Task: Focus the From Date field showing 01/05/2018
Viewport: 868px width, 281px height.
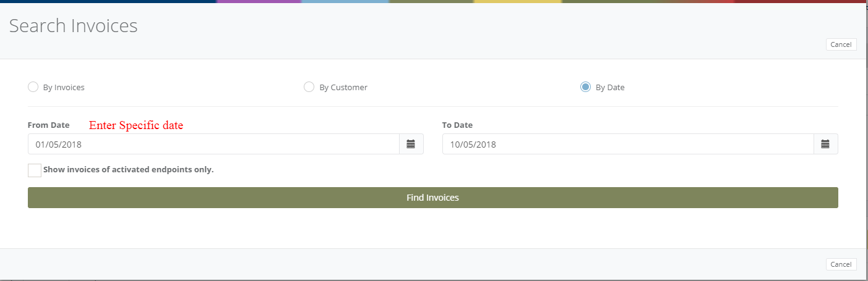Action: click(x=213, y=144)
